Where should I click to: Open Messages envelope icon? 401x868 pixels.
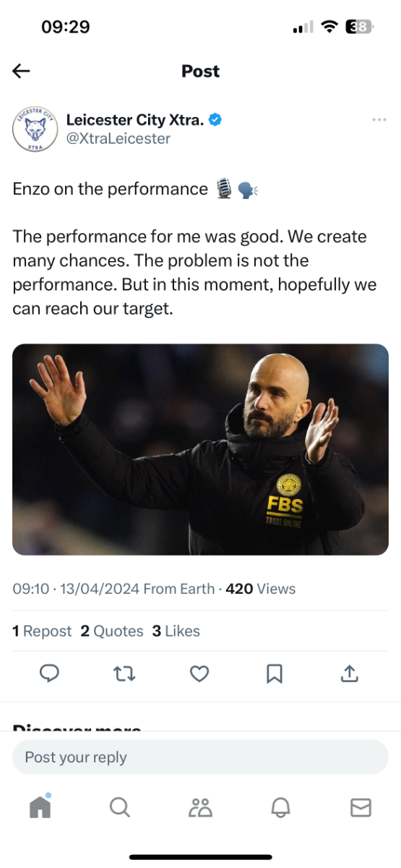(361, 807)
